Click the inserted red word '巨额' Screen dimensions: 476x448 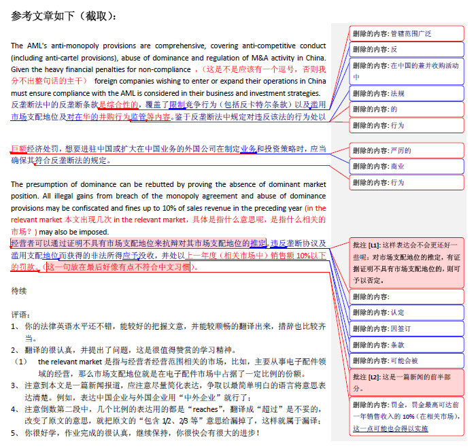19,149
